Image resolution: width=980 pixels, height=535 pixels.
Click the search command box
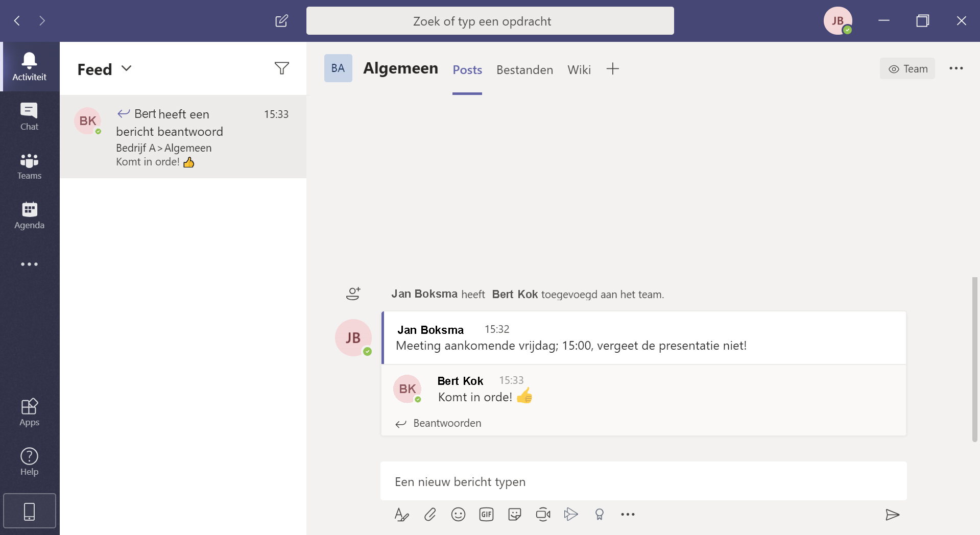[x=490, y=21]
